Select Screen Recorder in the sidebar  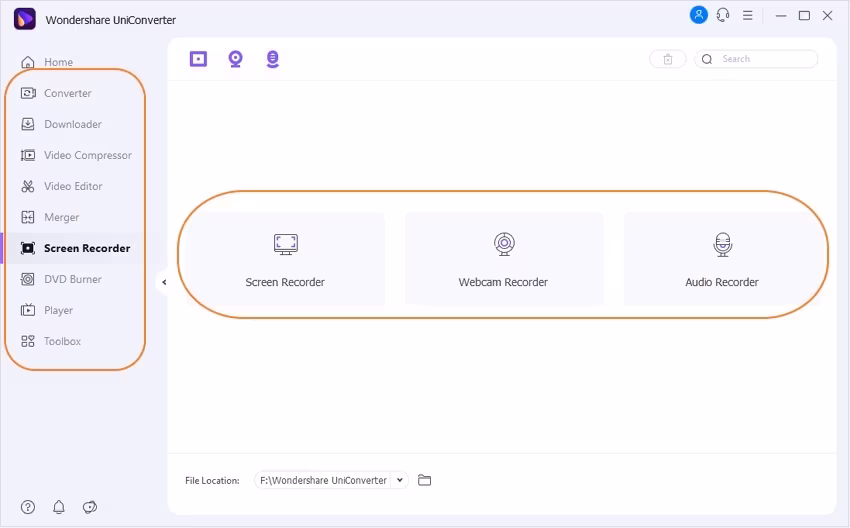pos(75,248)
